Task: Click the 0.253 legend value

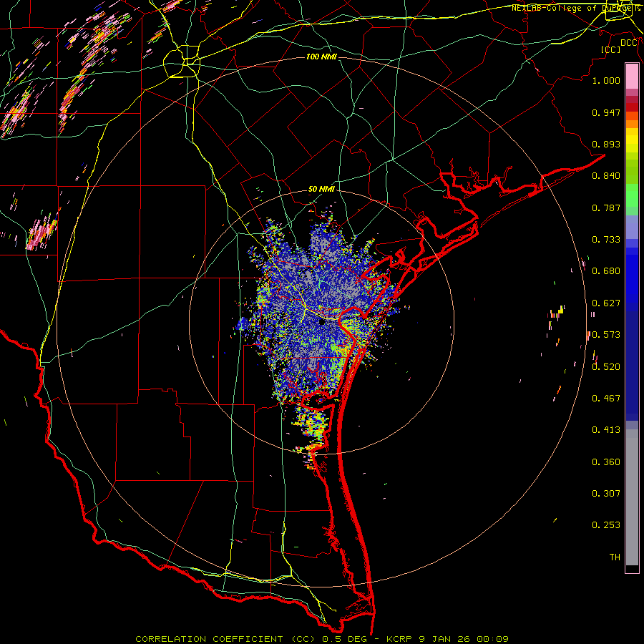Action: click(x=606, y=525)
